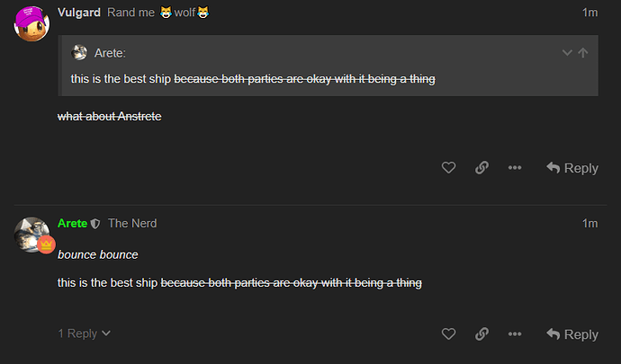Viewport: 621px width, 364px height.
Task: Expand the 1 Reply dropdown
Action: click(x=85, y=333)
